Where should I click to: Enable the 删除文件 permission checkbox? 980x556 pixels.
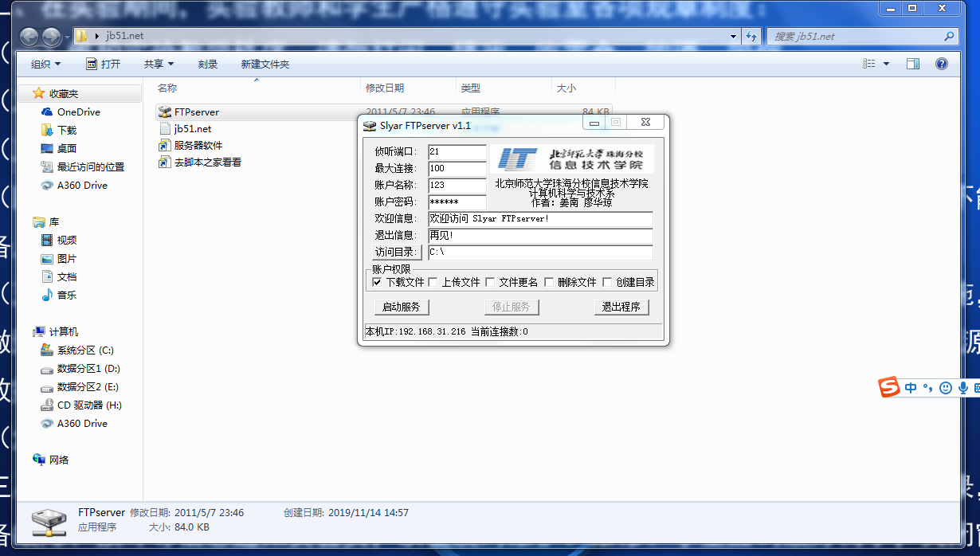[x=549, y=282]
